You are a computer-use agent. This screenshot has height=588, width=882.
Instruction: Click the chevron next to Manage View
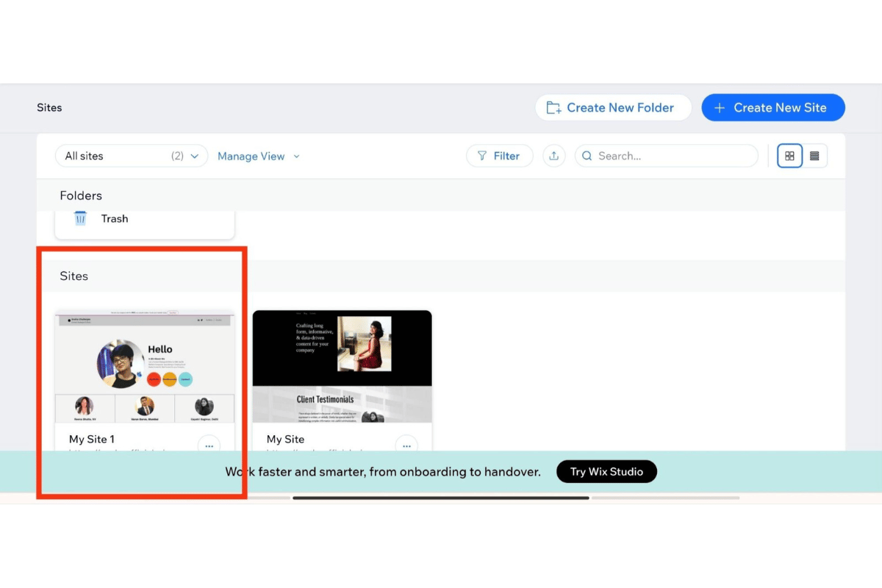297,156
